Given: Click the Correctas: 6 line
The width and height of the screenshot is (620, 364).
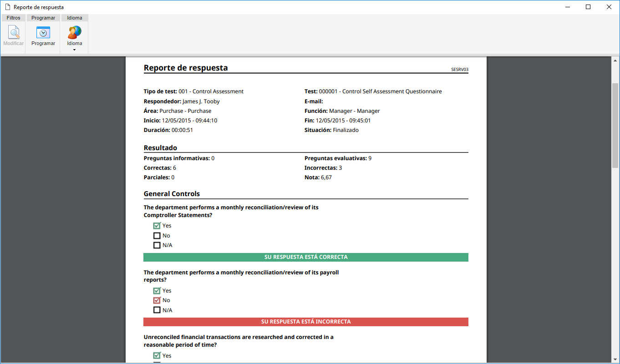Looking at the screenshot, I should click(x=160, y=168).
